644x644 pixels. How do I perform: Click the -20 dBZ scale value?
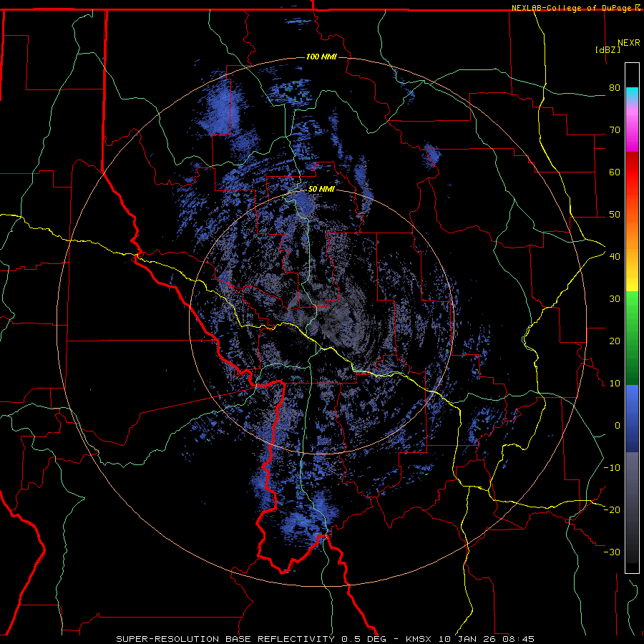(612, 510)
